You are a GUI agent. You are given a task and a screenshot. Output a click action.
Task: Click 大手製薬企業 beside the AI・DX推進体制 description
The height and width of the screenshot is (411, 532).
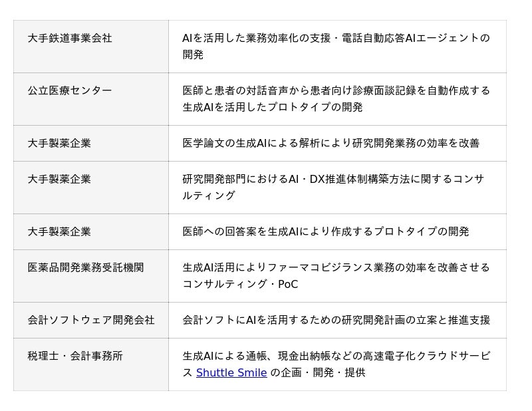point(59,180)
